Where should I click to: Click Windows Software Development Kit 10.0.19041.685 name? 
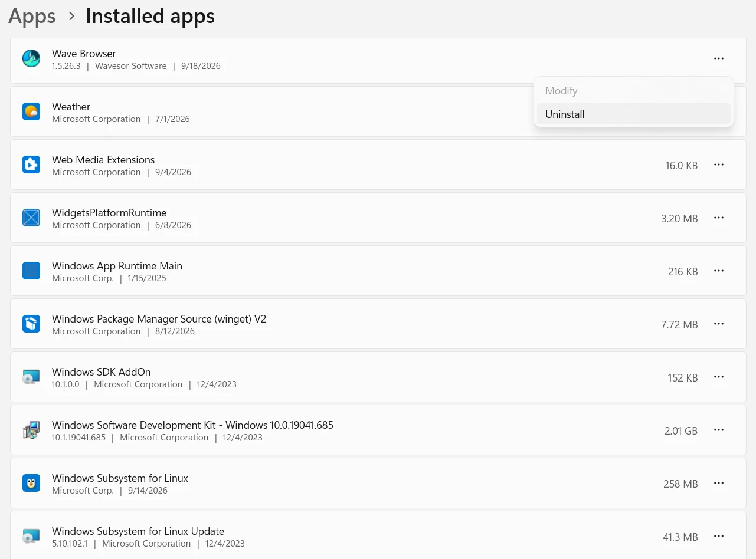click(x=192, y=425)
